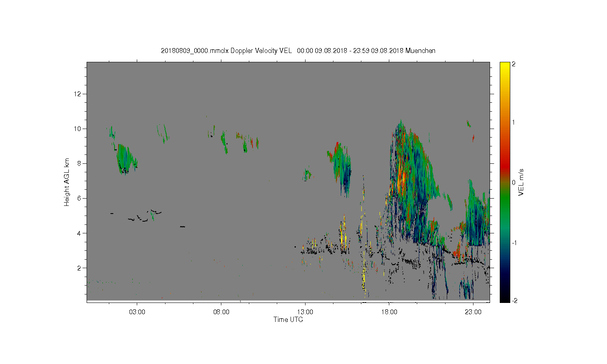Click the 'VEL m/s' colorbar label
This screenshot has height=364, width=607.
point(521,182)
